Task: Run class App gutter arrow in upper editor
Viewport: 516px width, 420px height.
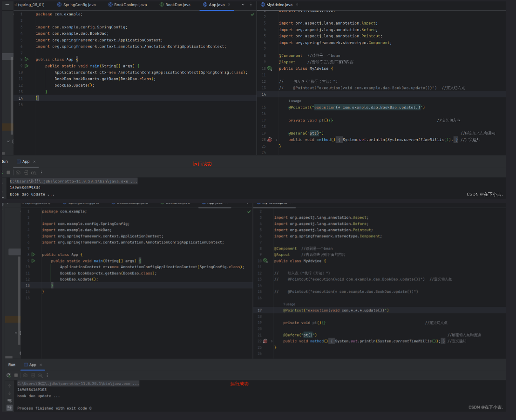Action: [x=27, y=59]
